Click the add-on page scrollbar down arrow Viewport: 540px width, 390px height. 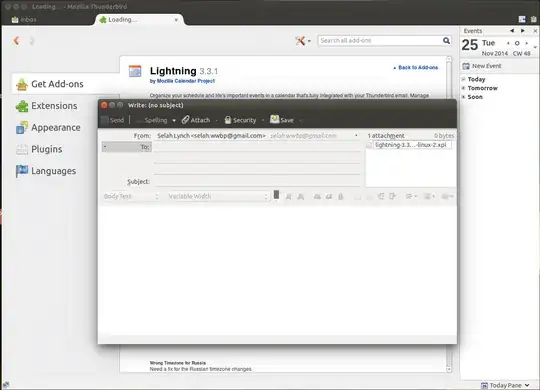449,369
